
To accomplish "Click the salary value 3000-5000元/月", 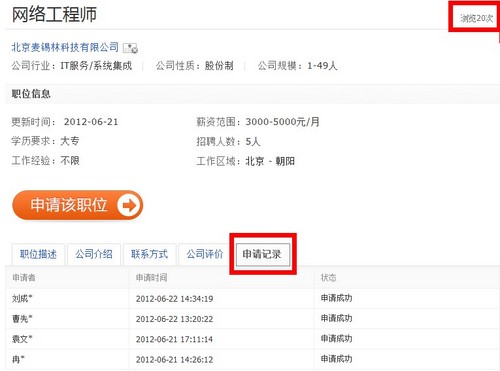I will pos(283,122).
